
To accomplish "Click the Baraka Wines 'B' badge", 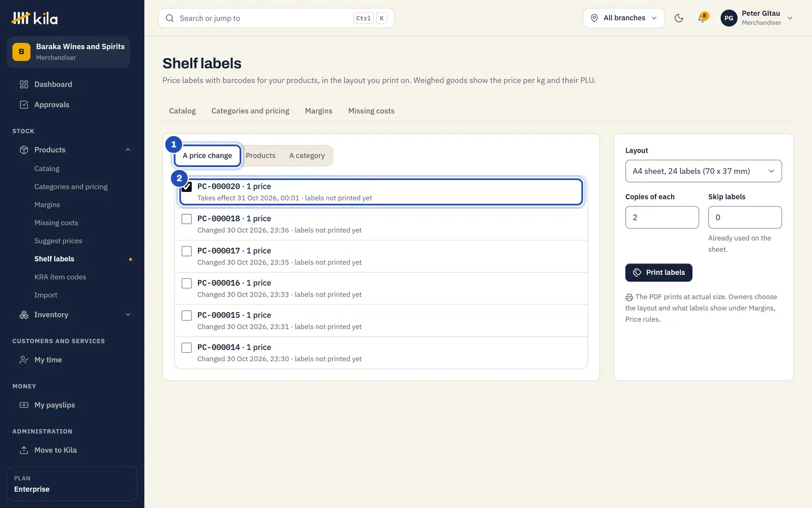I will click(21, 52).
